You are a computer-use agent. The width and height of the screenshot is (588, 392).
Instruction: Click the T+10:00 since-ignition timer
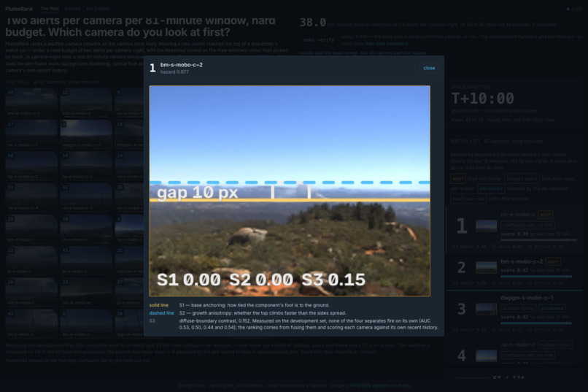(x=482, y=99)
